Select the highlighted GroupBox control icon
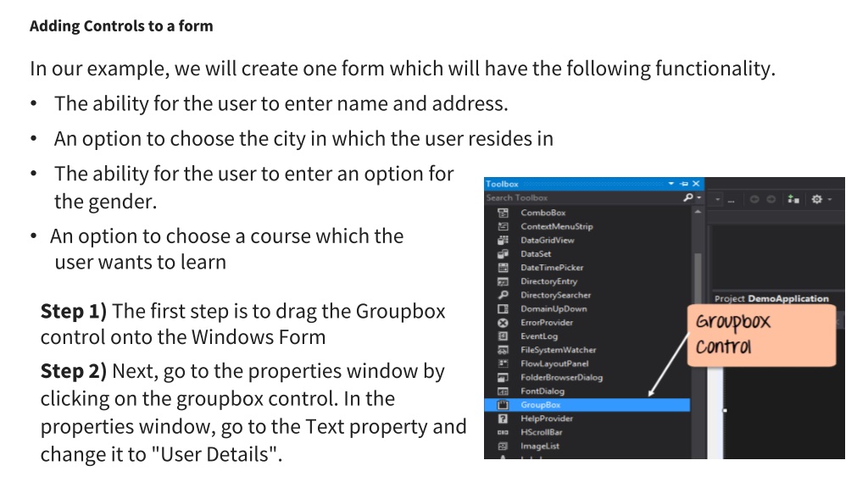Viewport: 868px width, 488px height. click(503, 405)
